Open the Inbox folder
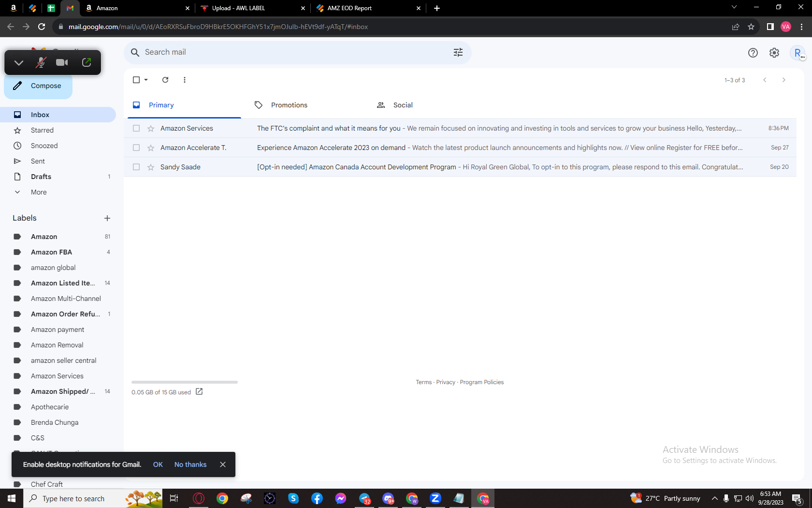Image resolution: width=812 pixels, height=508 pixels. 58,115
